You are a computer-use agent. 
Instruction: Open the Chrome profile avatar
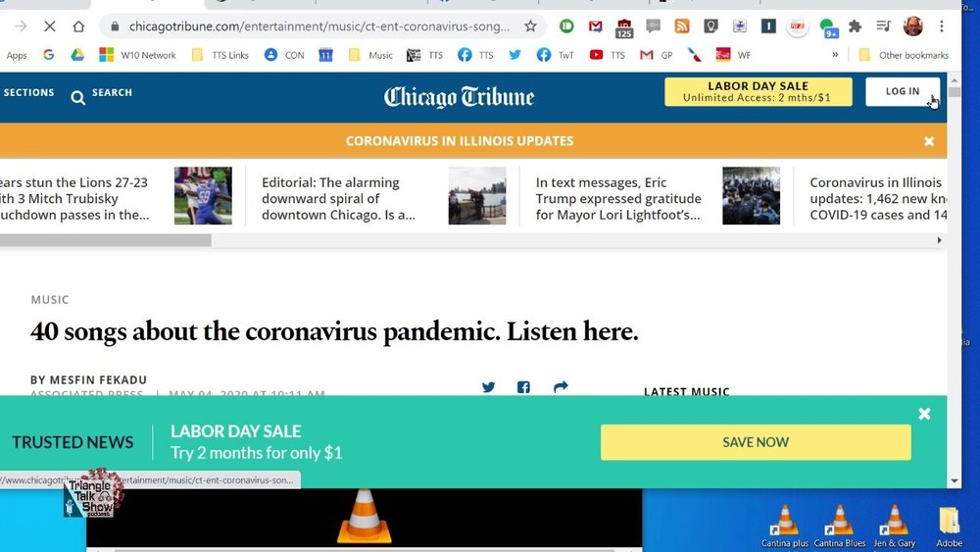tap(913, 26)
